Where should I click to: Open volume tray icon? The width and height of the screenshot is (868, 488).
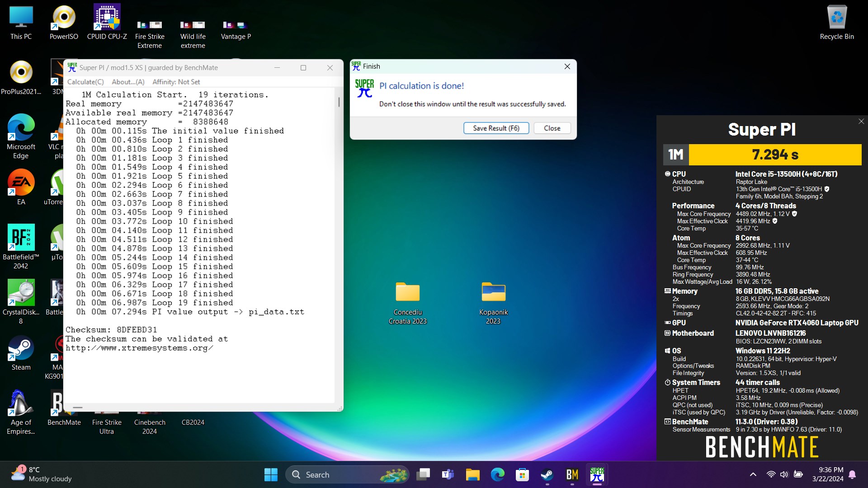coord(784,474)
